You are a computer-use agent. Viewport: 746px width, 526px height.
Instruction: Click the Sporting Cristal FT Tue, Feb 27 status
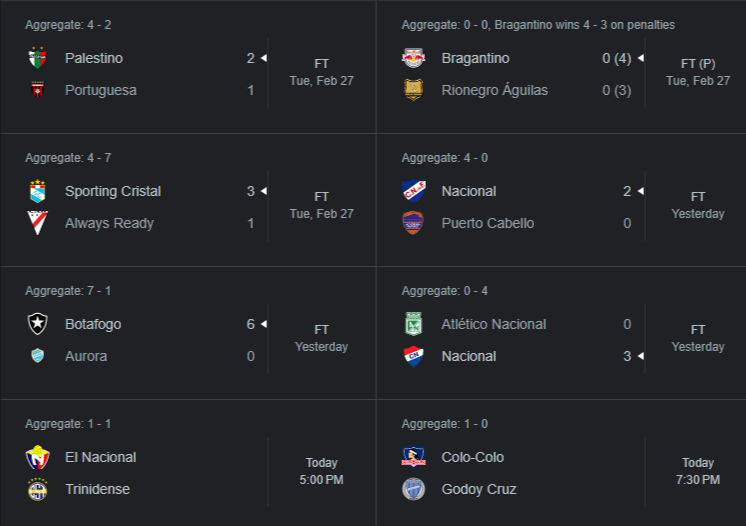322,205
